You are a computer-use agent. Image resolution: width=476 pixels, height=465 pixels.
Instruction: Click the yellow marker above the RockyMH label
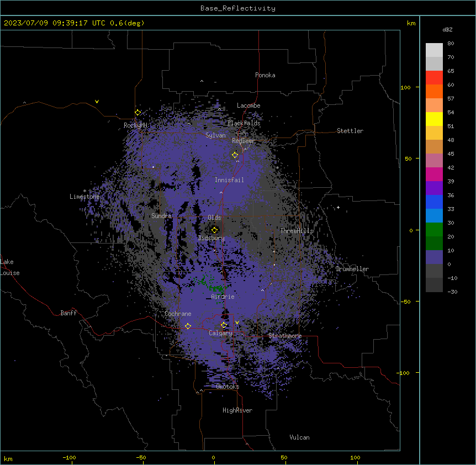(138, 113)
